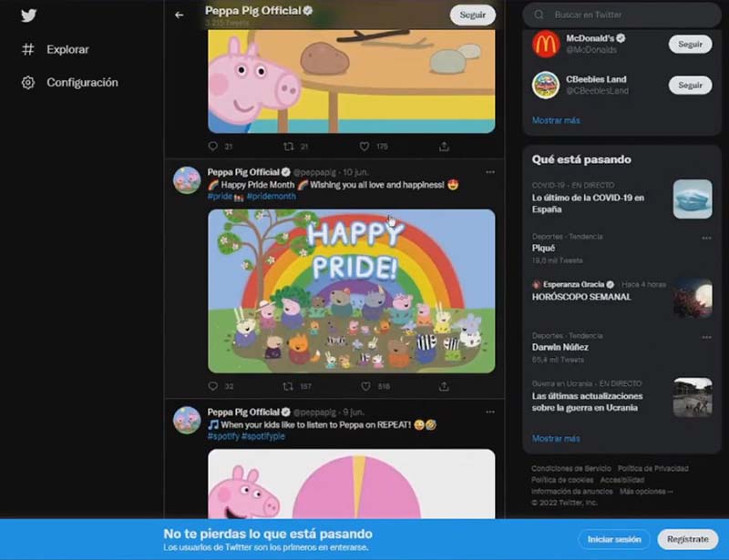The height and width of the screenshot is (560, 729).
Task: Open Peppa Pig avatar on Pride tweet
Action: (x=187, y=180)
